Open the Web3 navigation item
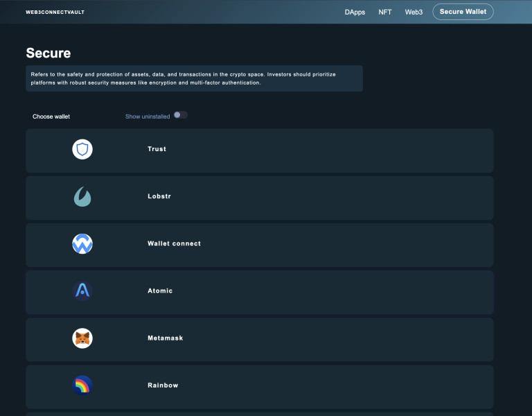Viewport: 532px width, 416px height. coord(414,12)
